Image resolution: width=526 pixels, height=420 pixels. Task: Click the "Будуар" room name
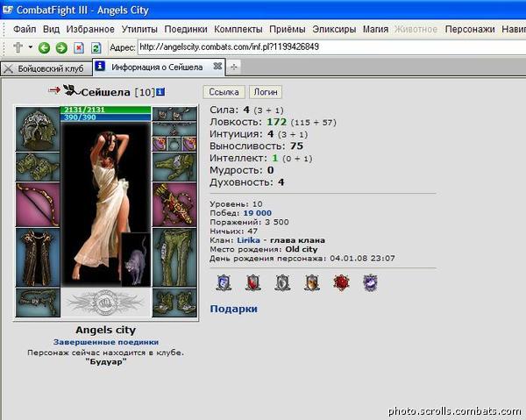pyautogui.click(x=106, y=361)
